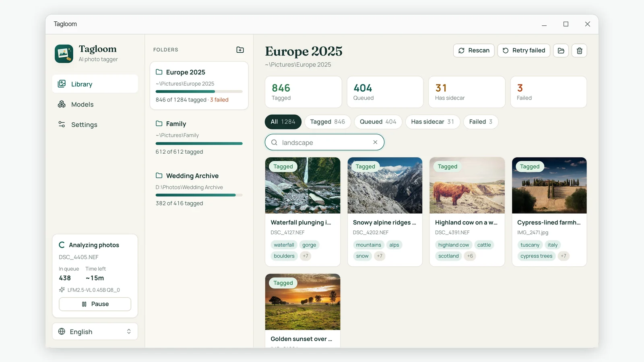Open the Highland cow photo thumbnail
644x362 pixels.
(467, 185)
